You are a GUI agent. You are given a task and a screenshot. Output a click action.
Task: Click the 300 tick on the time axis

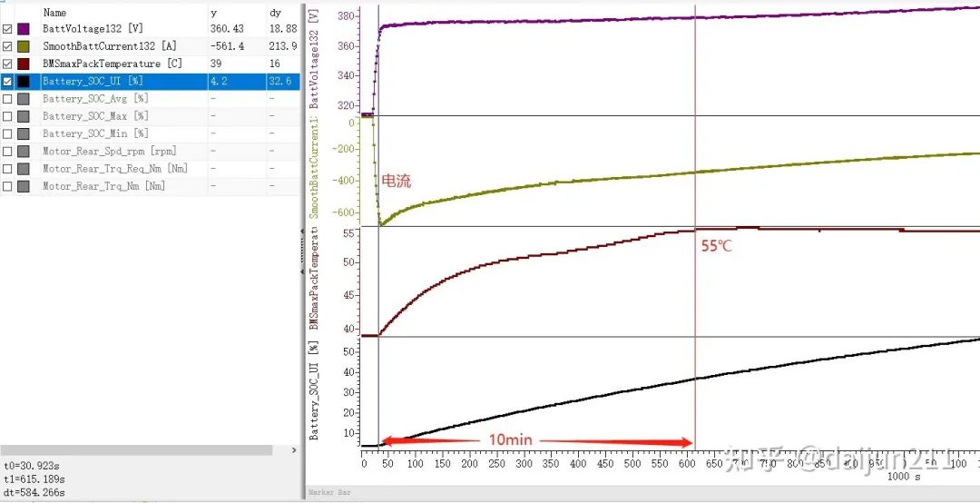[524, 464]
